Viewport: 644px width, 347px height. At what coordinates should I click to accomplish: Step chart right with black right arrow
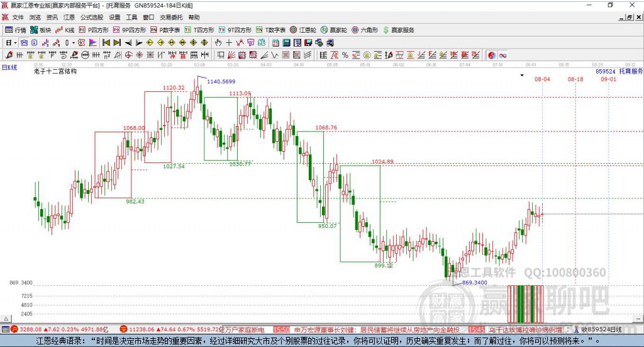139,42
